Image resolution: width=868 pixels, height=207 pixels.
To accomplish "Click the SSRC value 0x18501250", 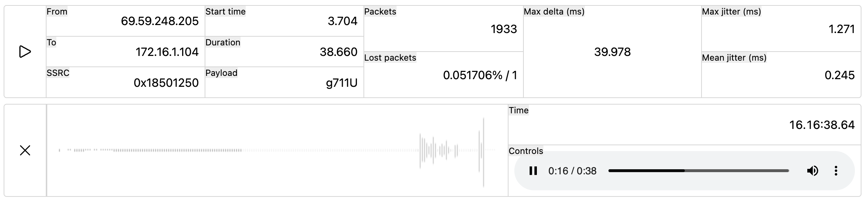I will 166,83.
